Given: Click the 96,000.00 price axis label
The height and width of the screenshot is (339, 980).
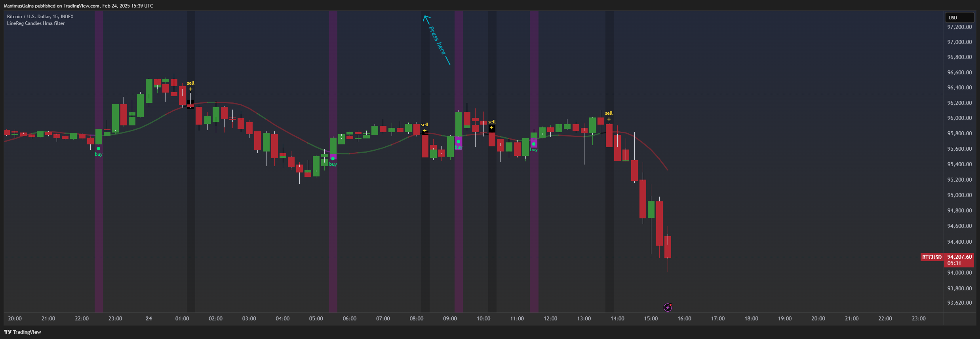Looking at the screenshot, I should coord(959,118).
